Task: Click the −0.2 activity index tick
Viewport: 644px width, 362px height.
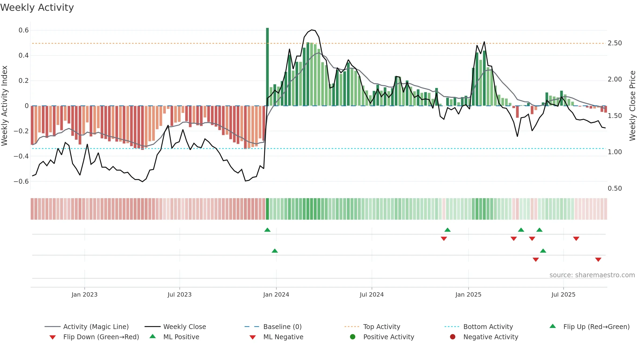Action: click(x=21, y=131)
